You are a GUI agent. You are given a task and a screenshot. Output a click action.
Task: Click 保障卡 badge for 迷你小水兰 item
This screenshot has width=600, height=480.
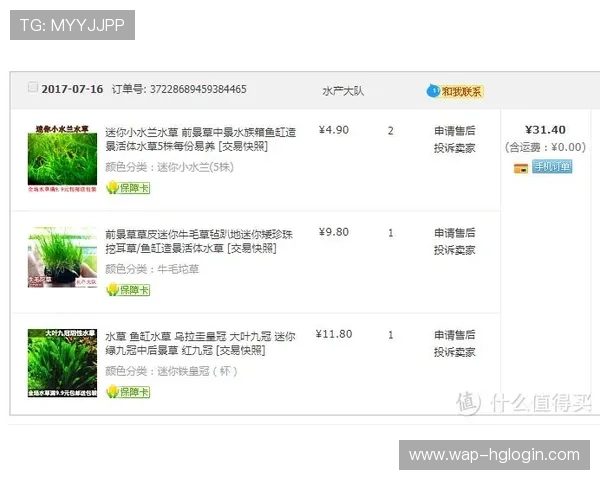(x=128, y=188)
